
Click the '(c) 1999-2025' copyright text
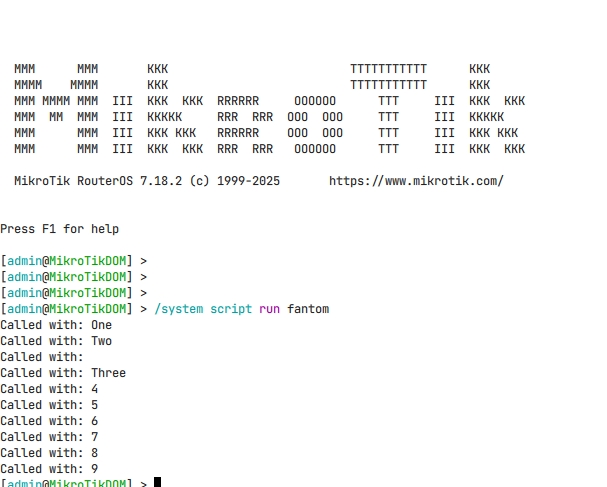pyautogui.click(x=235, y=181)
